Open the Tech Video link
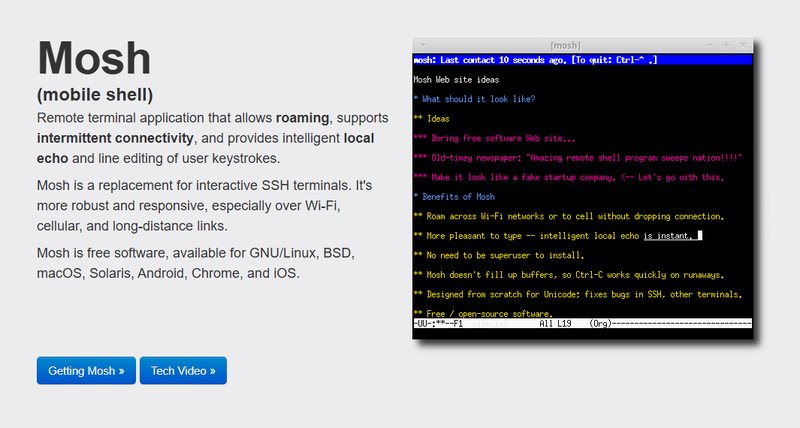The image size is (800, 428). [183, 371]
